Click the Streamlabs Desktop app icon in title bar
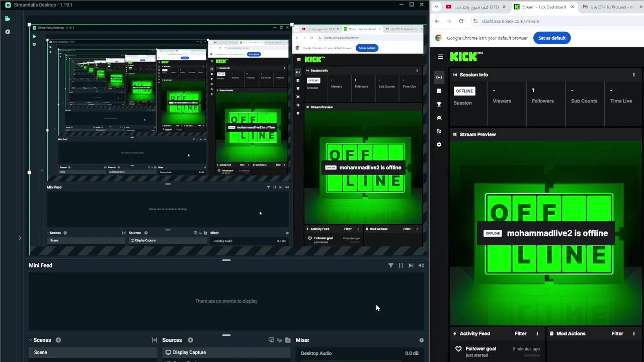The image size is (644, 362). pyautogui.click(x=8, y=5)
